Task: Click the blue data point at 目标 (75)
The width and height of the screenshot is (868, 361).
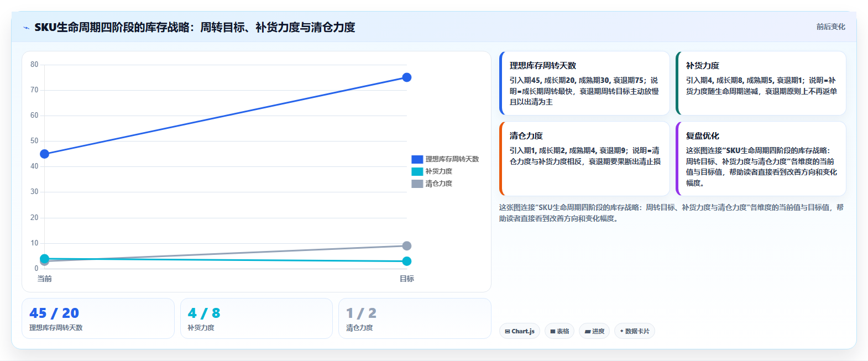Action: (406, 77)
